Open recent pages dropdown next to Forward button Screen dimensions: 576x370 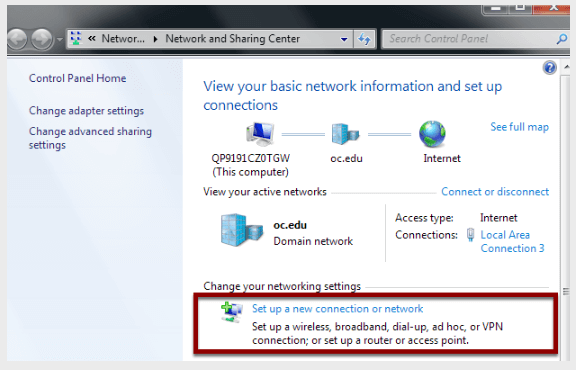point(60,39)
